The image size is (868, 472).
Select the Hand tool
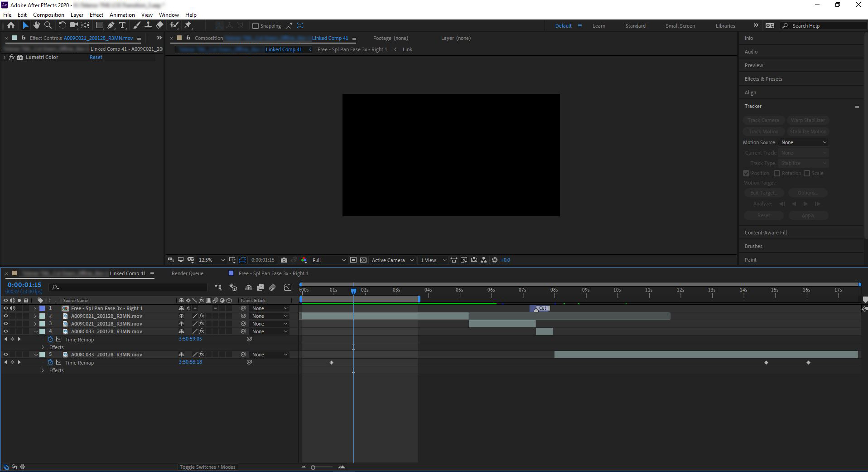pos(37,25)
